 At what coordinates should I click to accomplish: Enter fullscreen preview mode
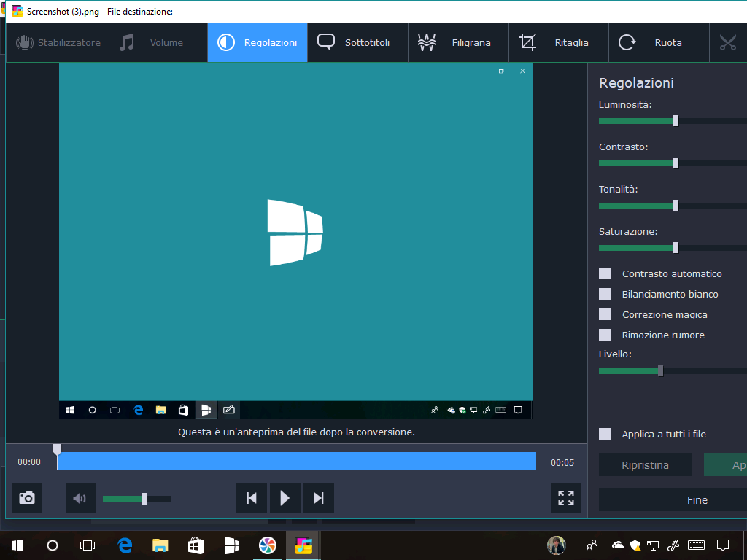pos(566,498)
